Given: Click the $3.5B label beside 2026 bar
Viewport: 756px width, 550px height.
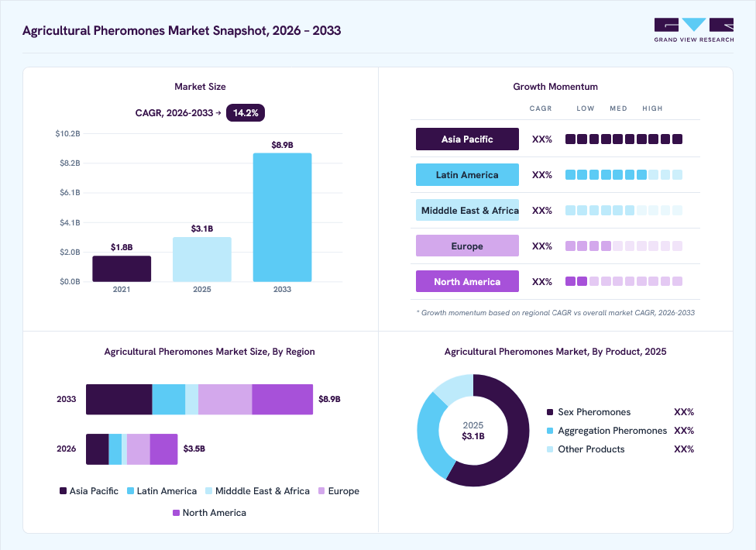Looking at the screenshot, I should coord(194,449).
